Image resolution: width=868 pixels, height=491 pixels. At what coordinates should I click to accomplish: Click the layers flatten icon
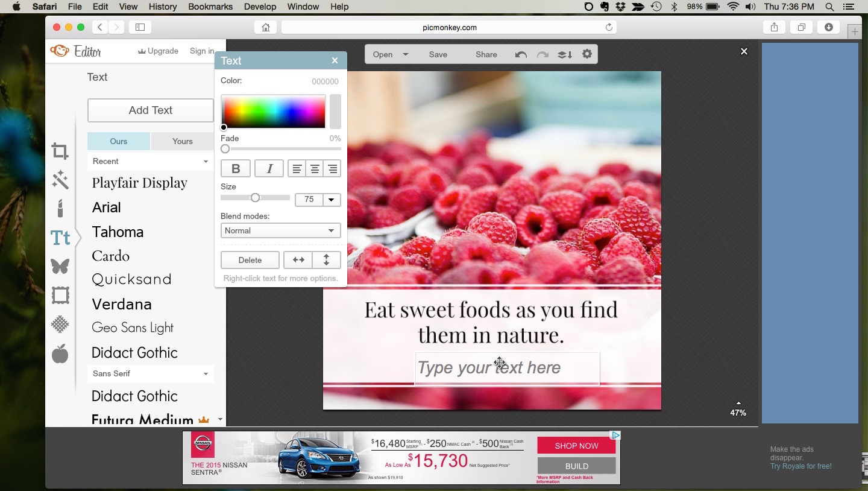564,54
